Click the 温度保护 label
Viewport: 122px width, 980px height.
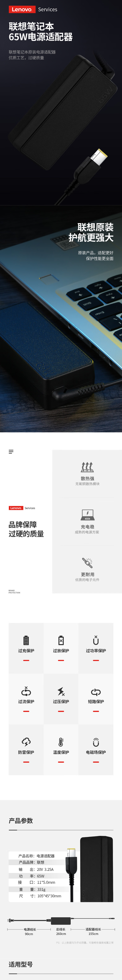click(61, 752)
